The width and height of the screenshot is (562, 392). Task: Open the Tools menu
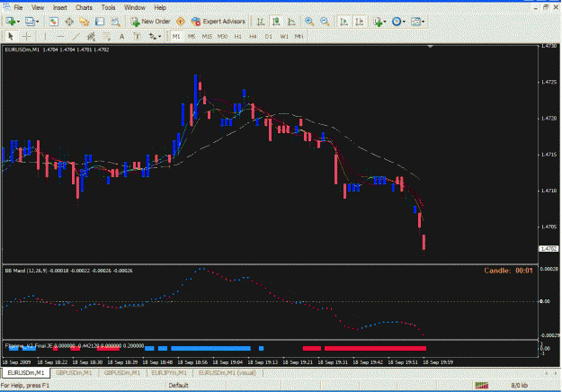tap(108, 7)
